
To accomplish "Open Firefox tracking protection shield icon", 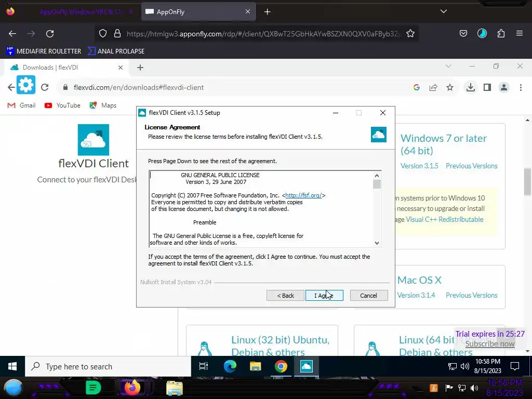I will (x=103, y=34).
